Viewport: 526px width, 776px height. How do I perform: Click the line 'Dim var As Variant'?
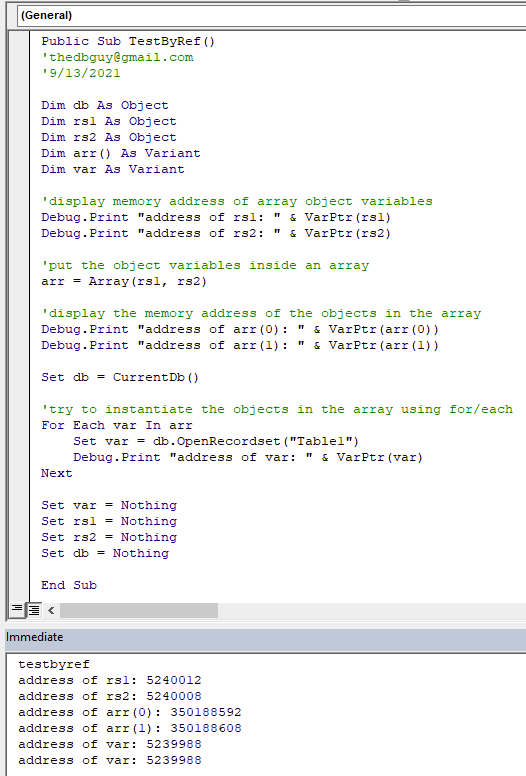click(113, 169)
